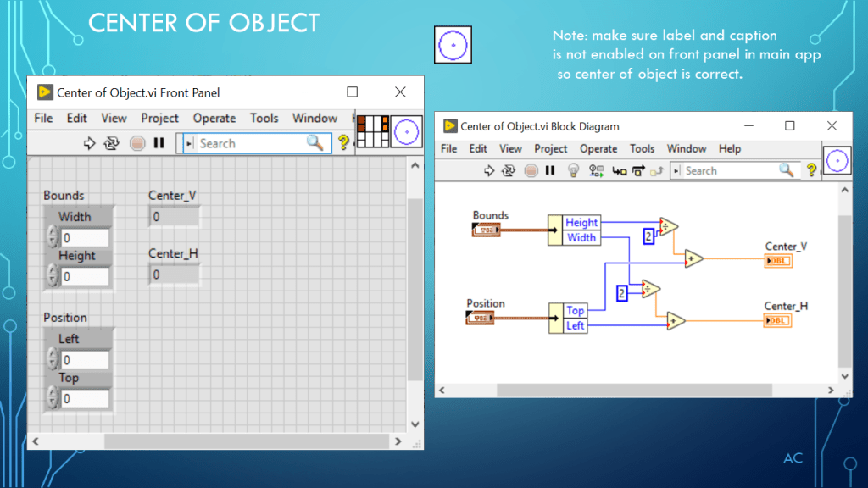Click the Height numeric input field

pos(85,276)
